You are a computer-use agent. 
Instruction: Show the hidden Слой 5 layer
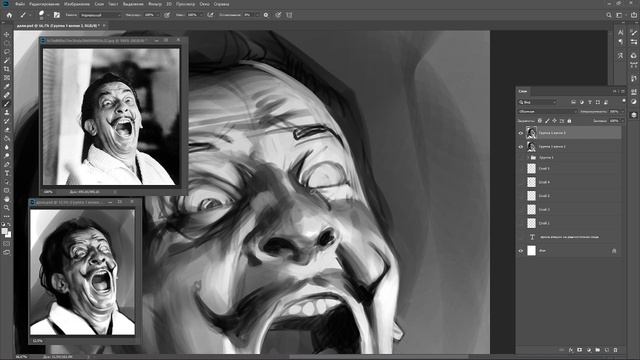point(520,169)
